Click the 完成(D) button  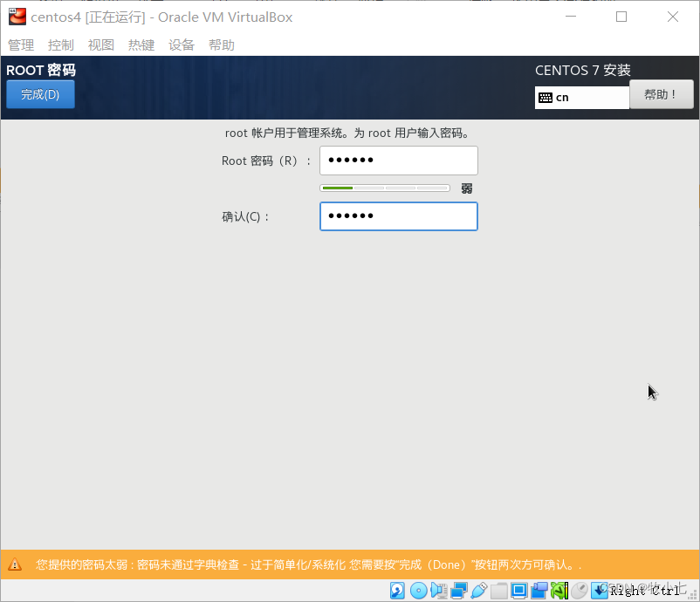click(40, 94)
